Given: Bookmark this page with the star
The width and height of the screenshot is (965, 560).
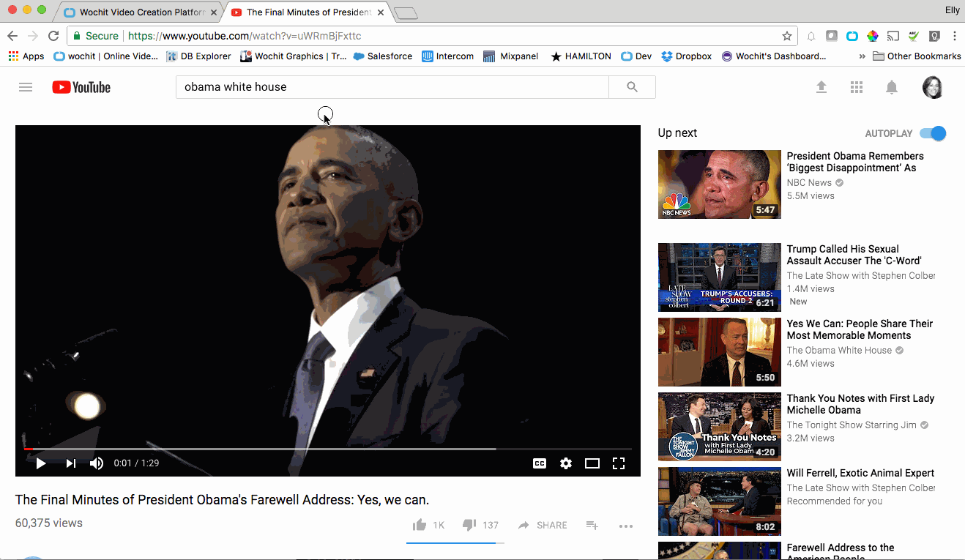Looking at the screenshot, I should coord(787,36).
